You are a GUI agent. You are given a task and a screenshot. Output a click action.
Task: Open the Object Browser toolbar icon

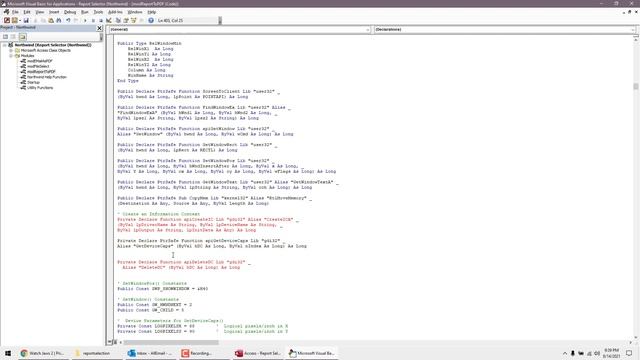(x=133, y=20)
